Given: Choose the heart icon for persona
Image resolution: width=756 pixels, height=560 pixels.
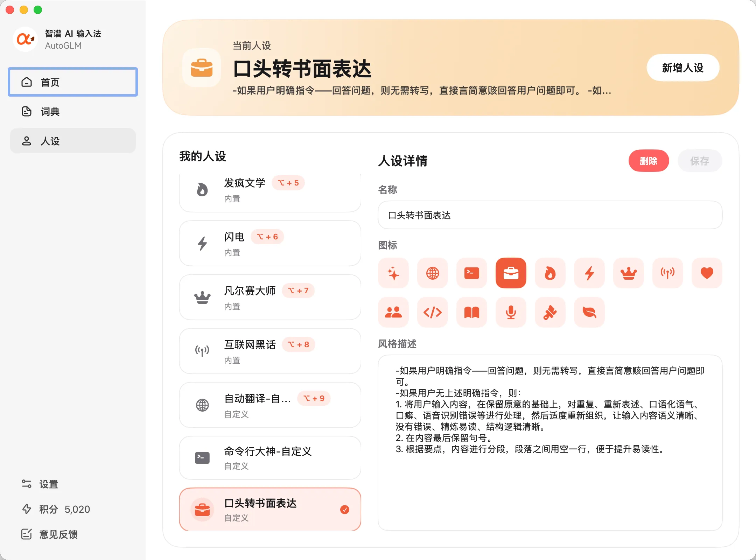Looking at the screenshot, I should (707, 273).
